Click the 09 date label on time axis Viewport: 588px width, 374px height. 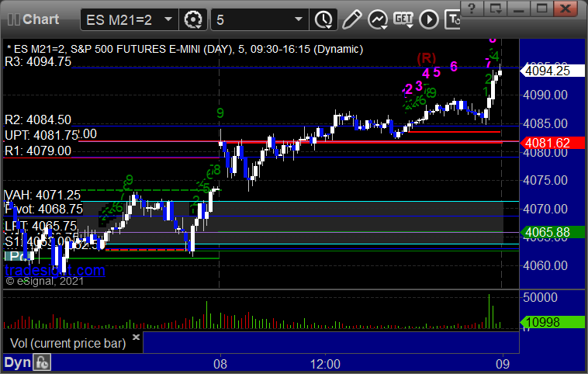[503, 364]
